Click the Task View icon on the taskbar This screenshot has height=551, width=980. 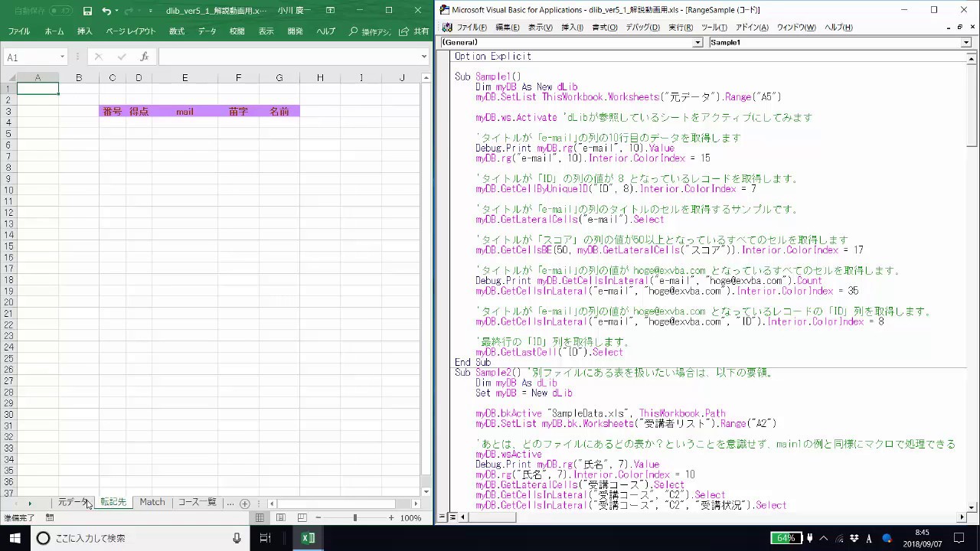pos(265,537)
